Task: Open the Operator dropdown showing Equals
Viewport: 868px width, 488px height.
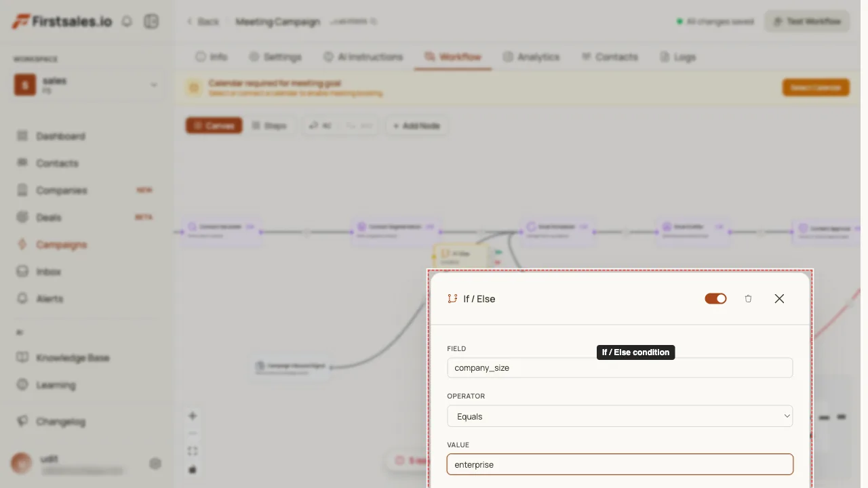Action: click(620, 416)
